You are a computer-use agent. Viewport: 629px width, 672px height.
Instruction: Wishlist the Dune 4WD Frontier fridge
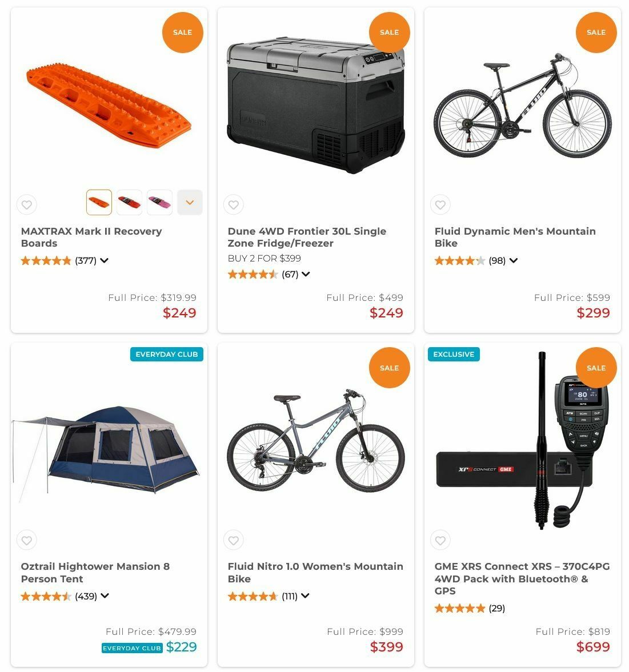point(233,204)
